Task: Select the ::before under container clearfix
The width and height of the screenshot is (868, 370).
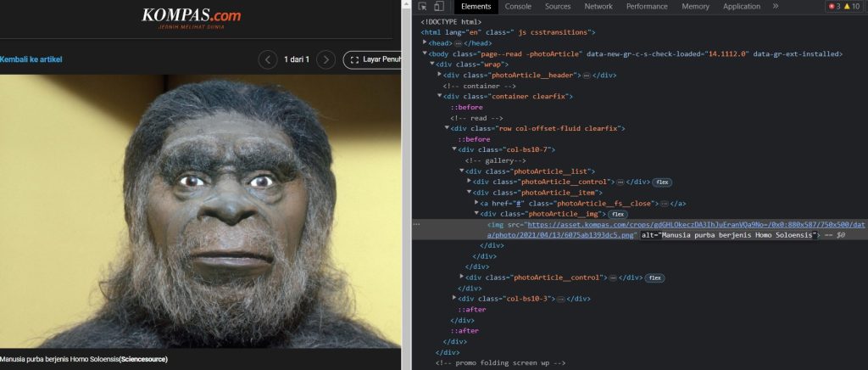Action: coord(466,108)
